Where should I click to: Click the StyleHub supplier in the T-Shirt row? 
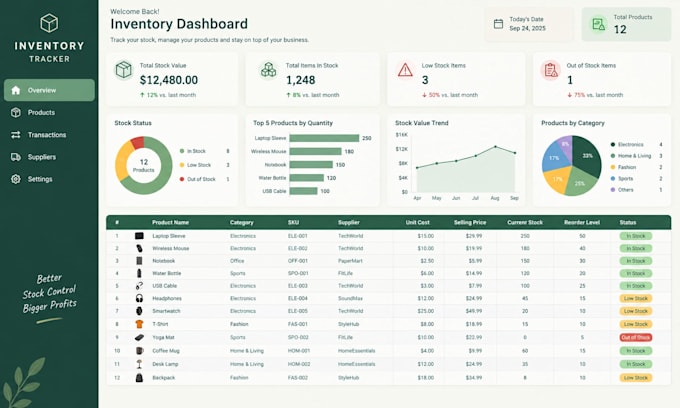click(x=347, y=324)
